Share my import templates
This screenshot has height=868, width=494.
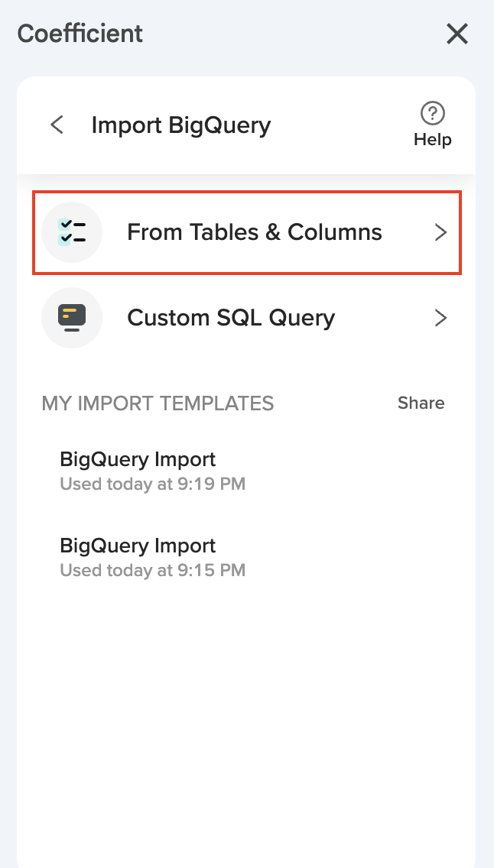pos(421,403)
